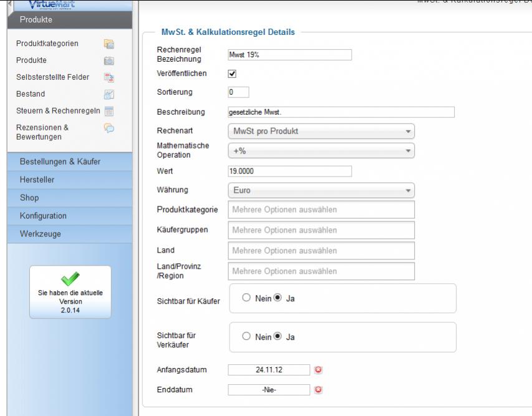Viewport: 532px width, 416px height.
Task: Click the Produktkategorie multi-select field
Action: tap(321, 210)
